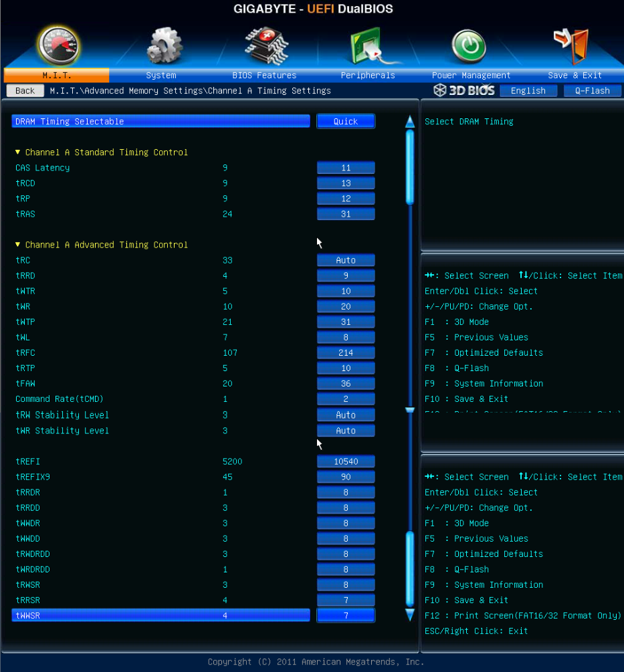Click the tRFC row label
624x672 pixels.
25,352
